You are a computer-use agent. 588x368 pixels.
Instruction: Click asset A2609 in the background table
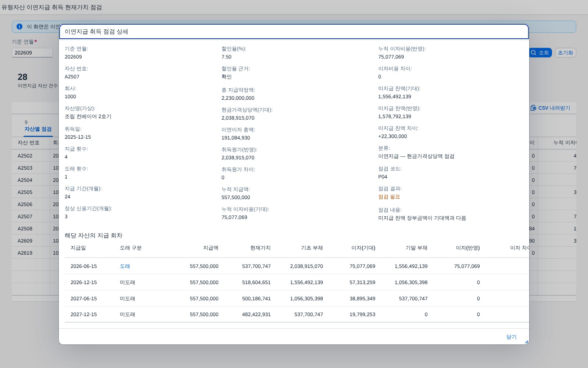[x=25, y=241]
